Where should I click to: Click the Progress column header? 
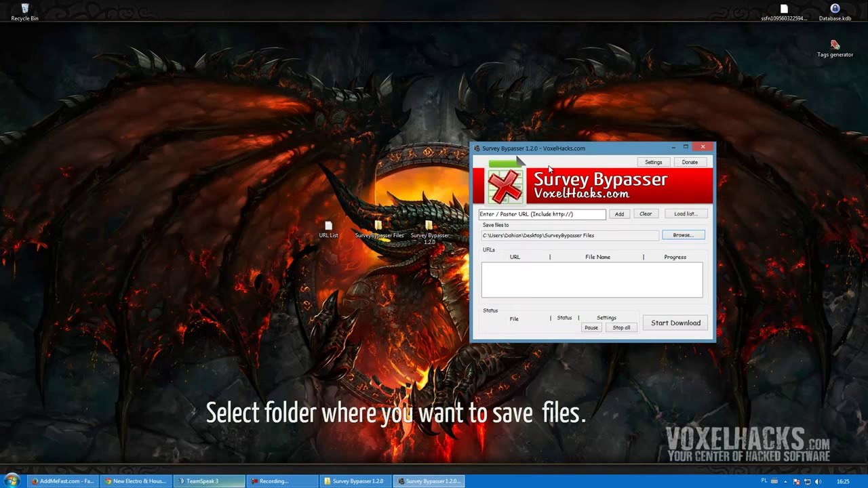(675, 257)
